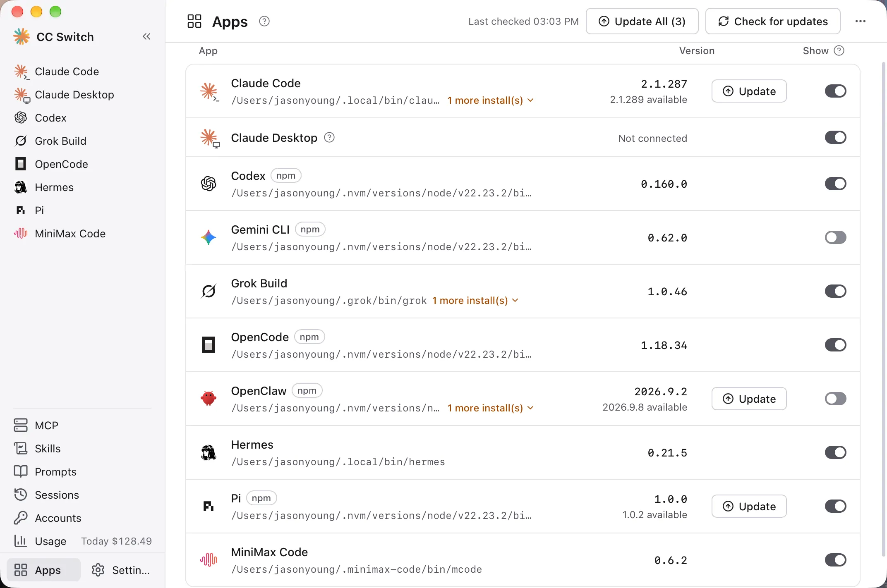Image resolution: width=887 pixels, height=588 pixels.
Task: Click the Codex logo in the app list
Action: pos(209,184)
